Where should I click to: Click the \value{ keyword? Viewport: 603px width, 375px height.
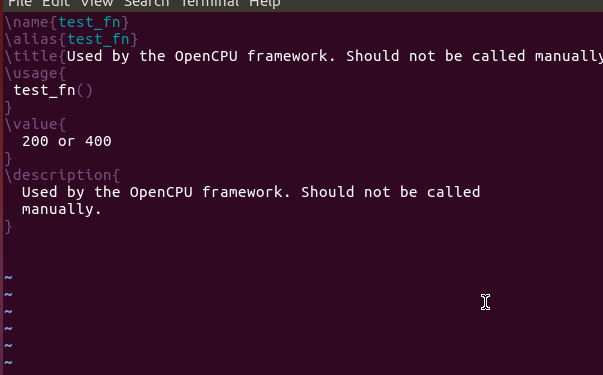[35, 124]
